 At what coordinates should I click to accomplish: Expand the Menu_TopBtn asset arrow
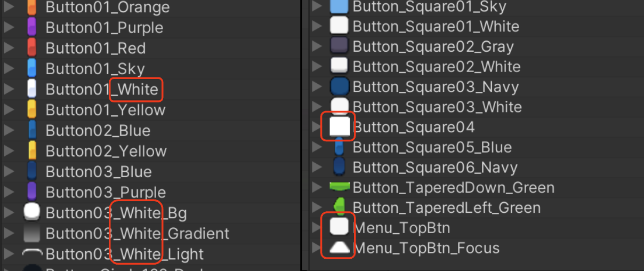point(317,228)
